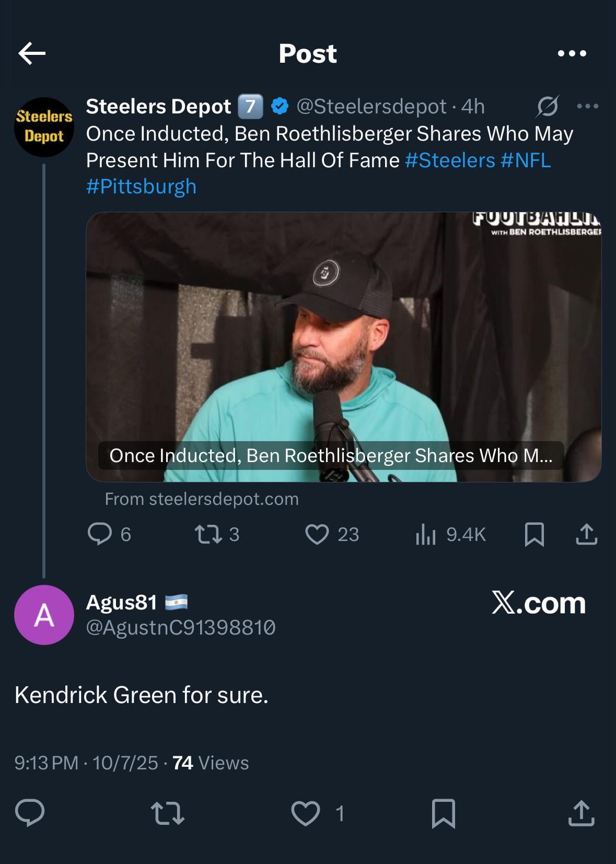Repost the Steelers Depot tweet
Screen dimensions: 616x864
point(208,534)
